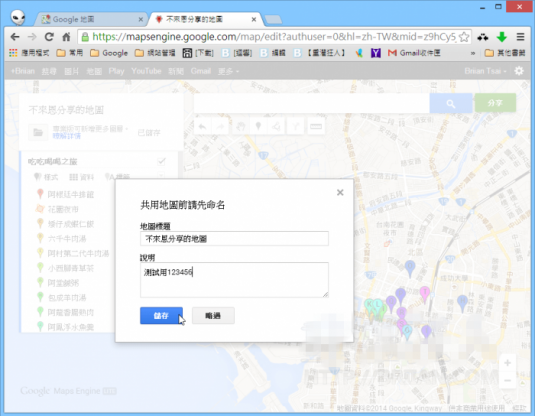
Task: Open the 常用 bookmarks folder
Action: click(x=70, y=53)
